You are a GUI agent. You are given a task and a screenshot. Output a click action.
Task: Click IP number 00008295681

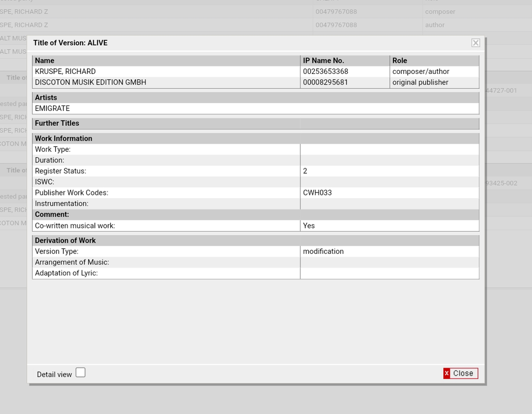[x=326, y=82]
